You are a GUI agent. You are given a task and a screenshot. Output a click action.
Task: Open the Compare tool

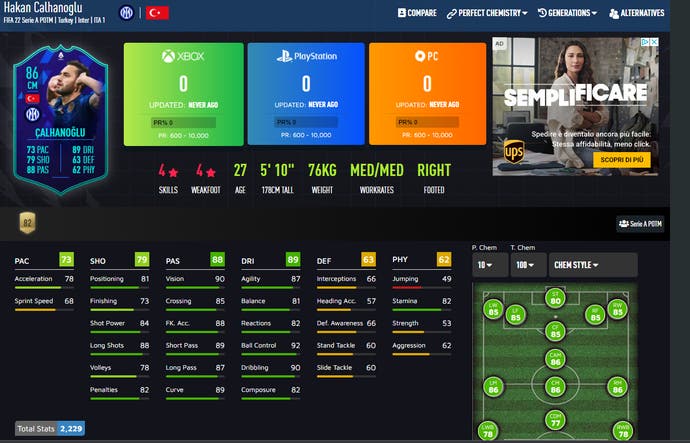click(417, 13)
